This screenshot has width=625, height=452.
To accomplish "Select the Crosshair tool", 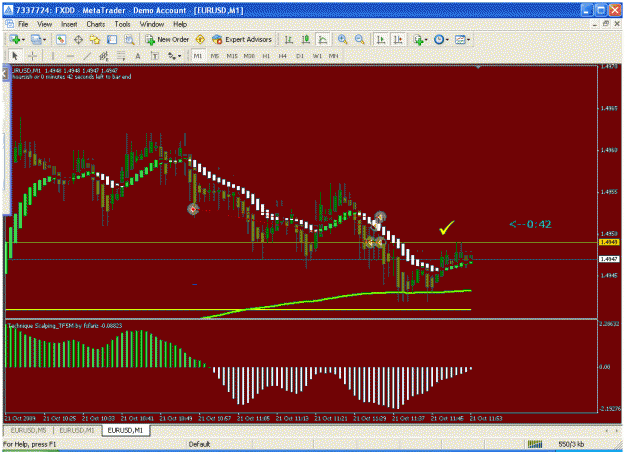I will (x=33, y=56).
